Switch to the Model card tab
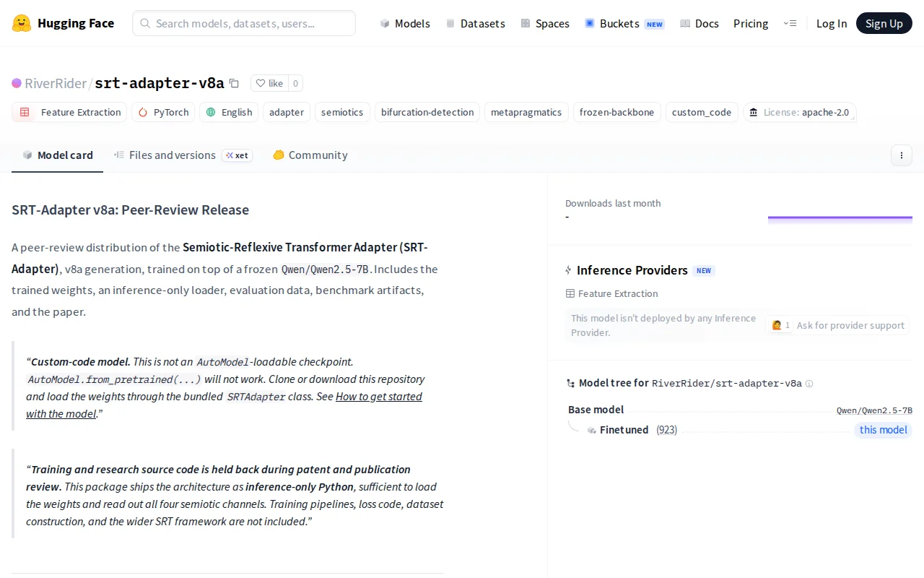 click(x=58, y=155)
